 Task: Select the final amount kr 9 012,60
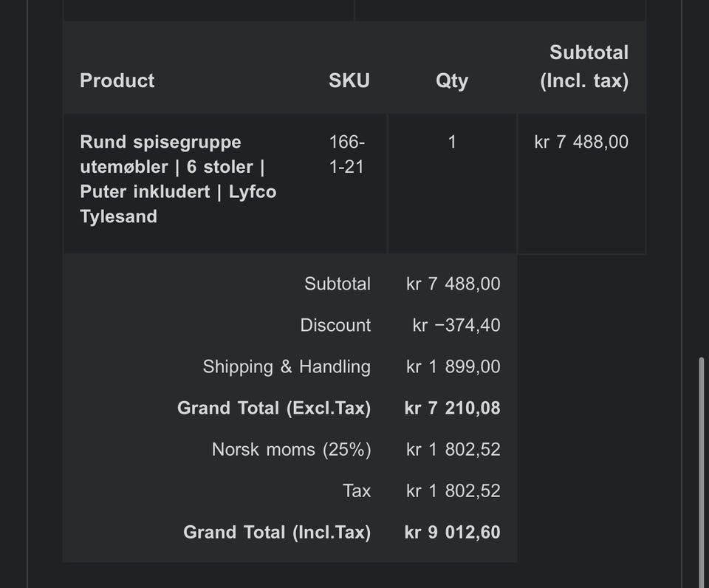pyautogui.click(x=452, y=532)
